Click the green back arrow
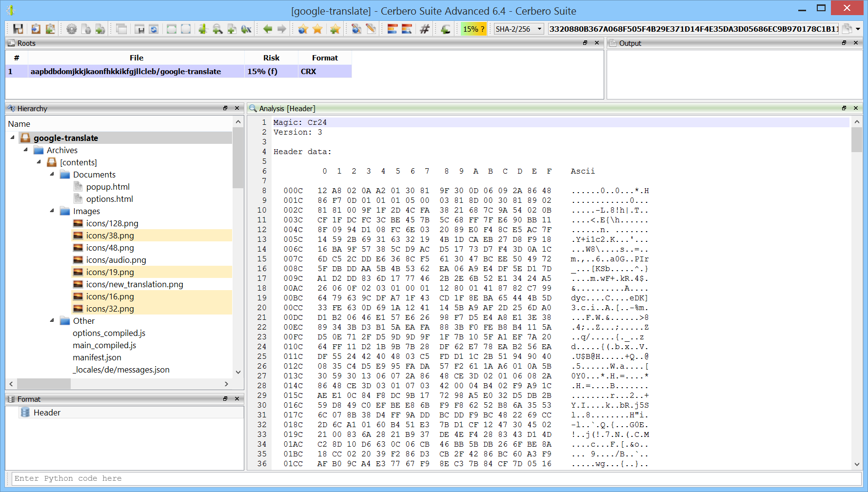The image size is (868, 492). [x=267, y=29]
